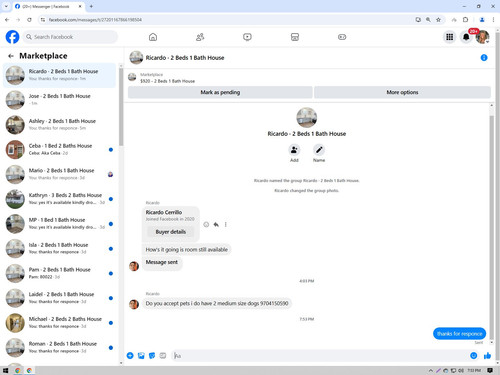Image resolution: width=500 pixels, height=375 pixels.
Task: Show hidden tray icons chevron in the taskbar
Action: coord(431,370)
